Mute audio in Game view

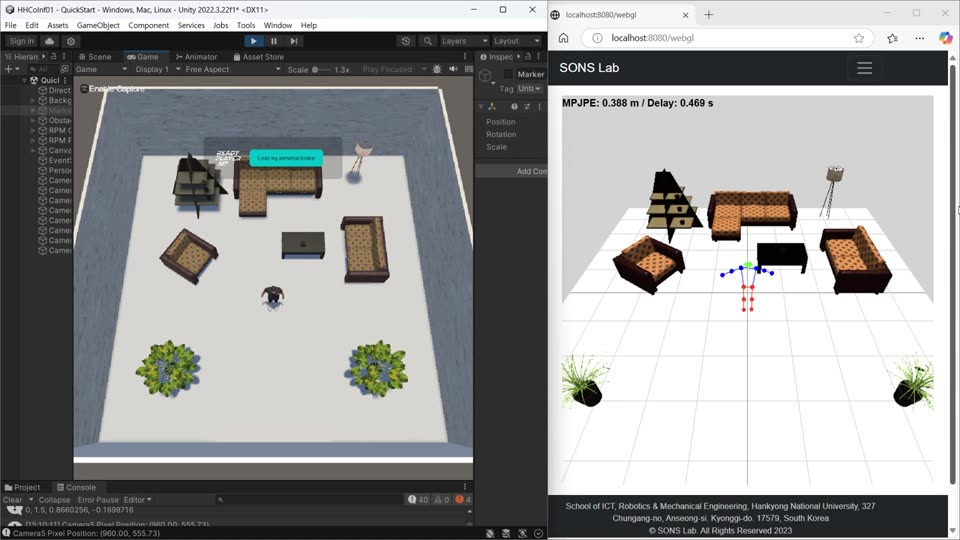coord(453,69)
